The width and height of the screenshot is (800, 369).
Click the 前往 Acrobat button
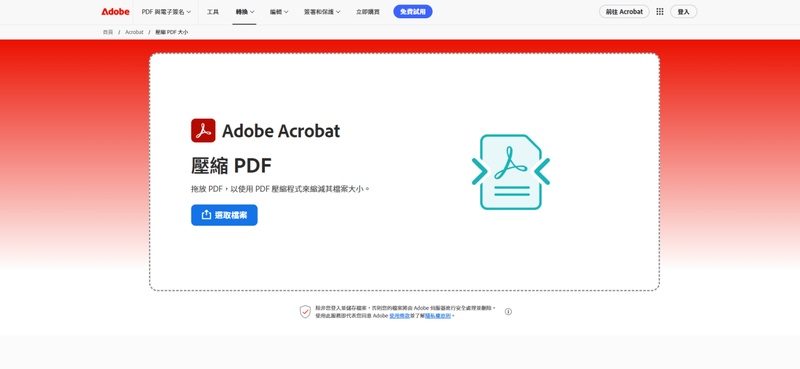point(624,12)
